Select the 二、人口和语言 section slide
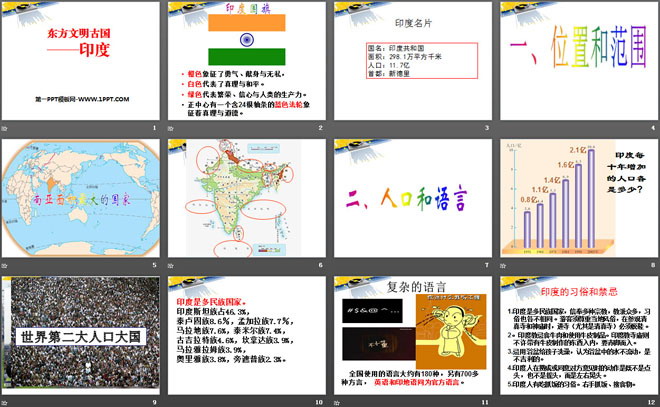Image resolution: width=660 pixels, height=407 pixels. pos(411,200)
